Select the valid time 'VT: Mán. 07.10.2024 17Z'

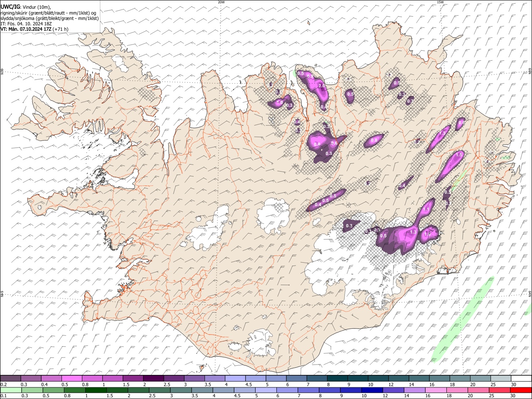(x=26, y=29)
